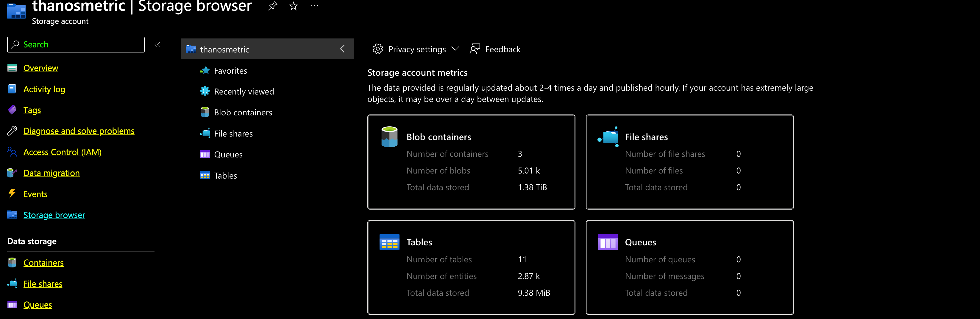This screenshot has height=319, width=980.
Task: Click the Blob containers card bucket icon
Action: (389, 137)
